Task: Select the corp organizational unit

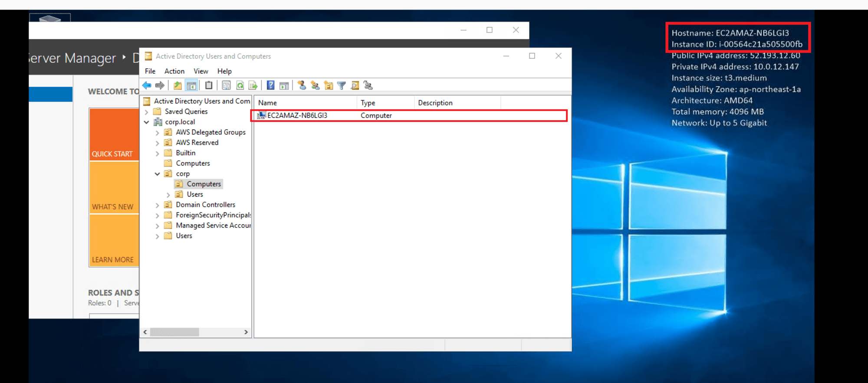Action: pos(183,174)
